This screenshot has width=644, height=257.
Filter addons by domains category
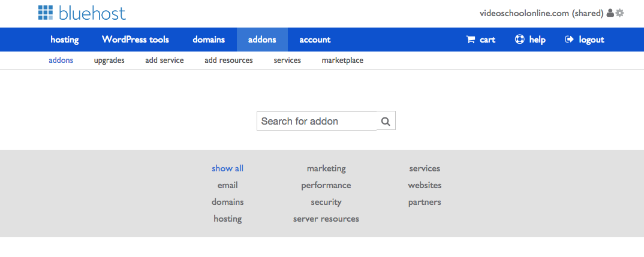coord(227,202)
